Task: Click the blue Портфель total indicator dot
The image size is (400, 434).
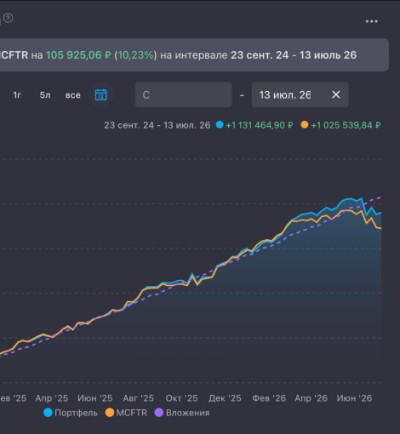Action: [x=219, y=125]
